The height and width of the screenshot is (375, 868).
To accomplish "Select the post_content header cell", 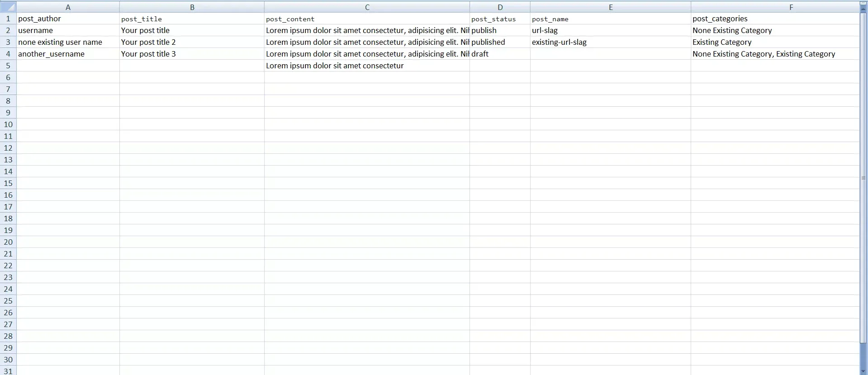I will [367, 19].
